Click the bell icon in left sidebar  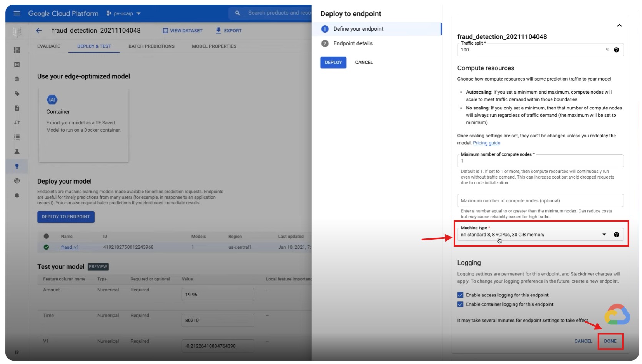[17, 195]
